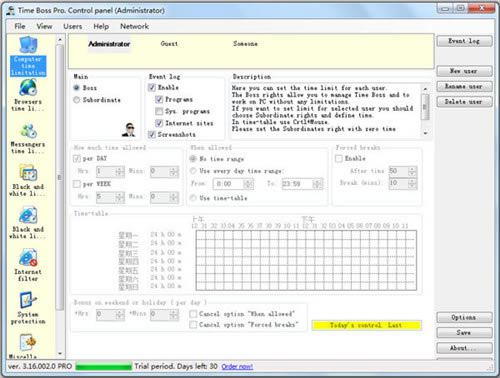This screenshot has width=500, height=378.
Task: Click the Order now! link
Action: tap(237, 367)
